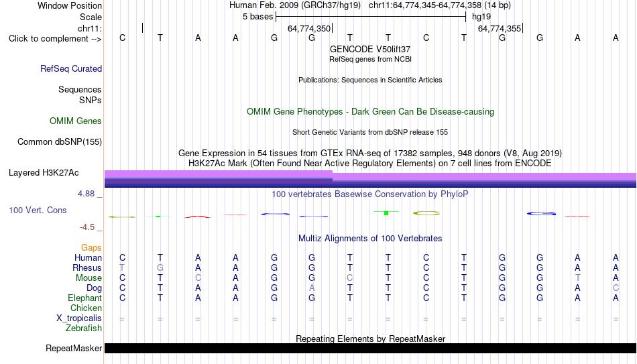
Task: Click 'Short Genetic Variants from dbSNP release 155'
Action: [370, 133]
